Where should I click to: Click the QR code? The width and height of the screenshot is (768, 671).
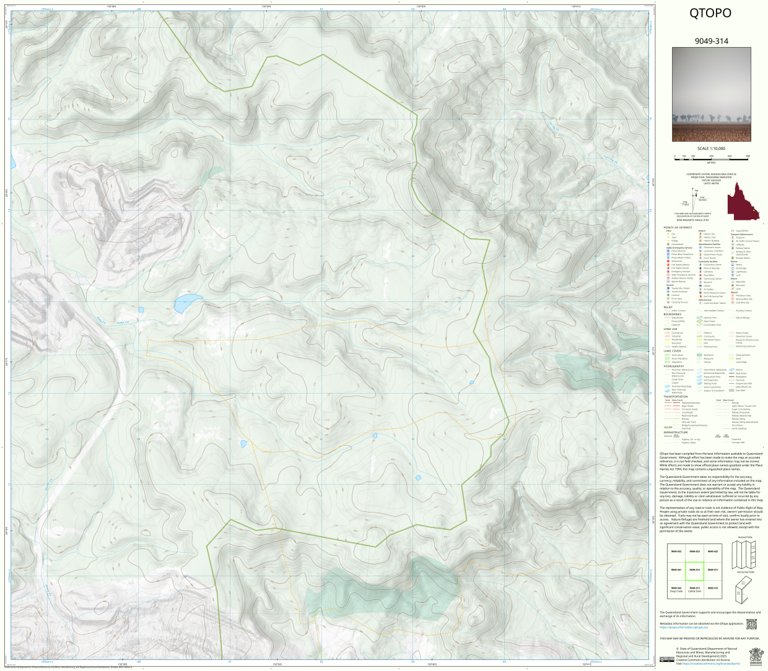coord(751,624)
